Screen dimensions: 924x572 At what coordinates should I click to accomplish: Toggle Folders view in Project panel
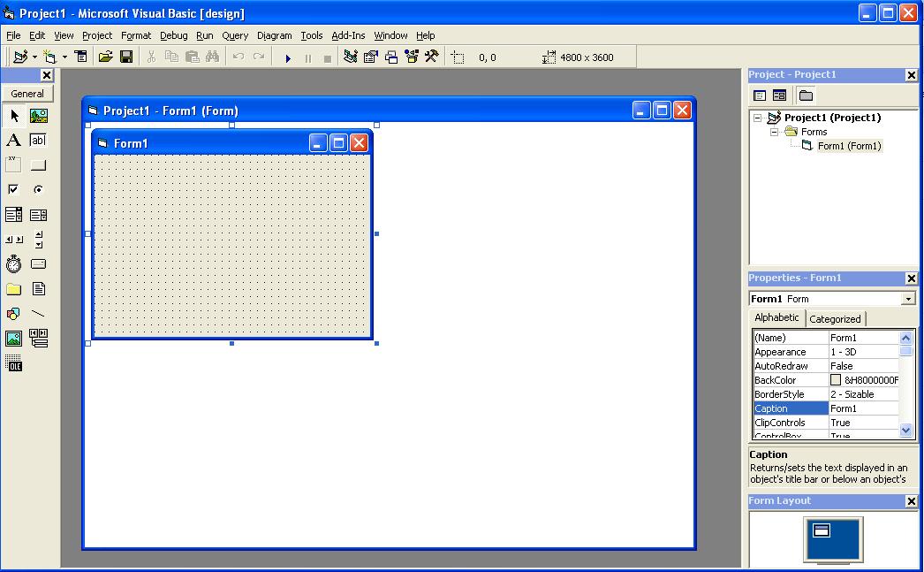click(x=806, y=95)
